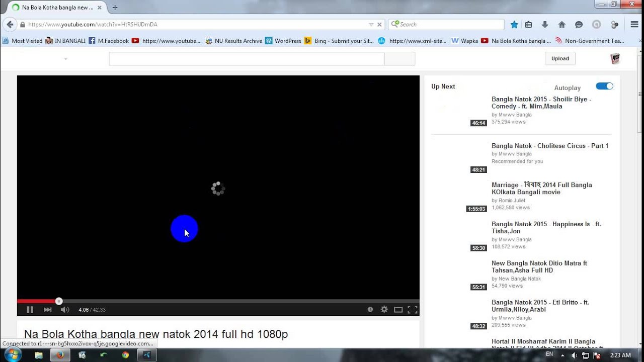Screen dimensions: 644x362
Task: Open the IN BANGALI bookmark
Action: coord(65,41)
